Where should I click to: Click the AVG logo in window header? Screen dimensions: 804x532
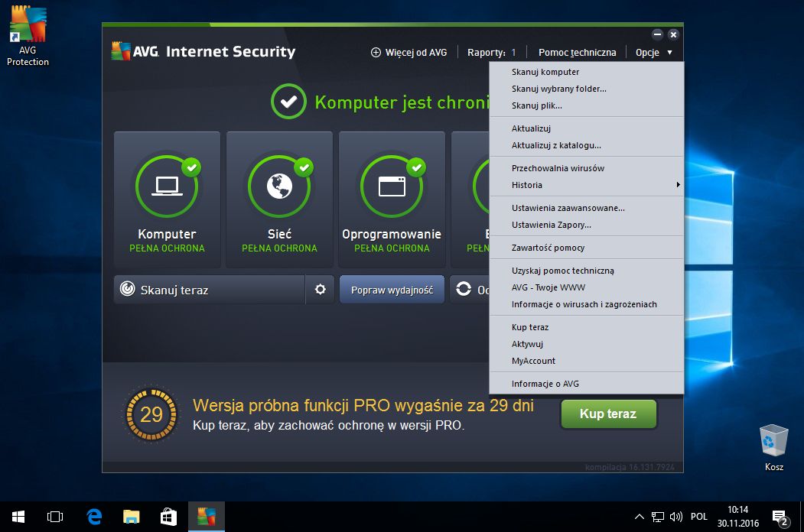(121, 50)
